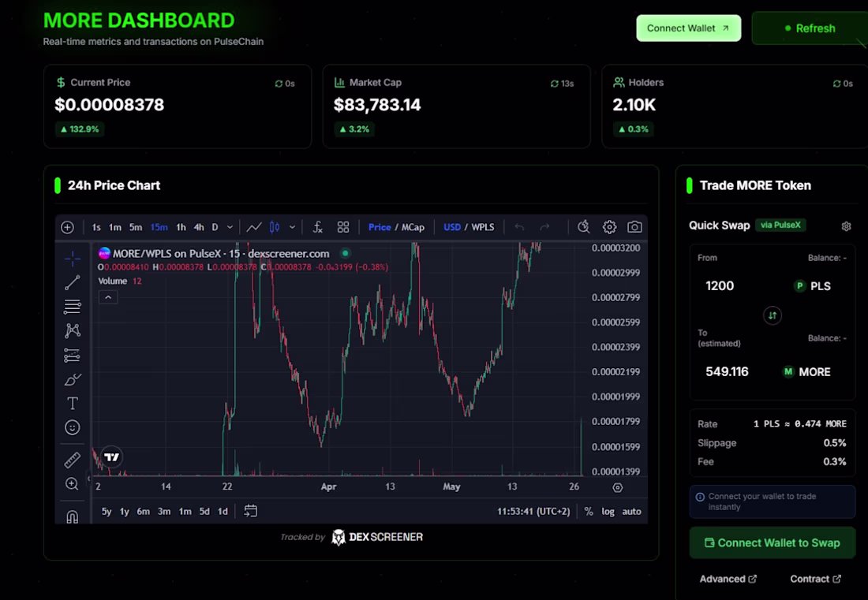Screen dimensions: 868x600
Task: Toggle logarithmic scale on the chart
Action: coord(608,511)
